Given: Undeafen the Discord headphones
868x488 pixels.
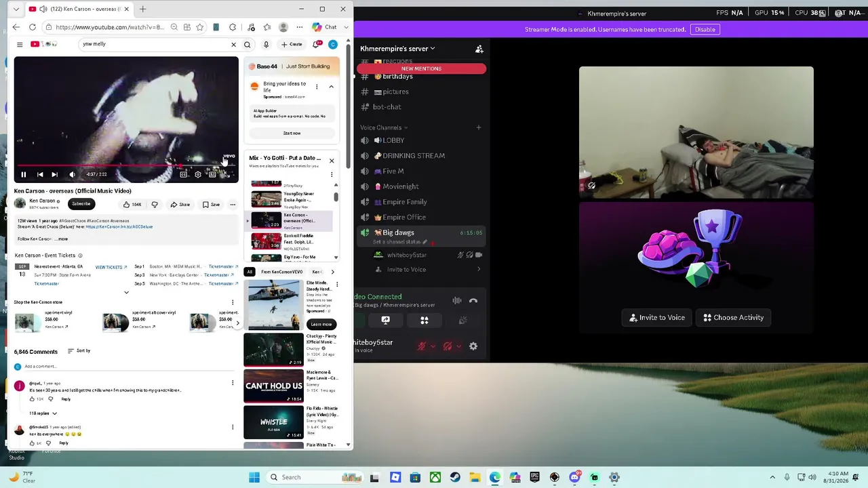Looking at the screenshot, I should (x=448, y=346).
